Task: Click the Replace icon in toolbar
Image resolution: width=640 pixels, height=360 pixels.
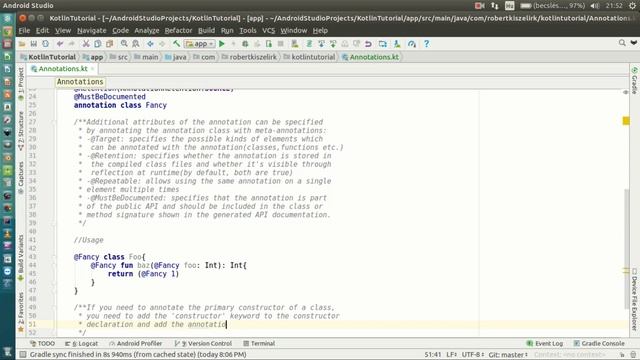Action: [x=136, y=44]
